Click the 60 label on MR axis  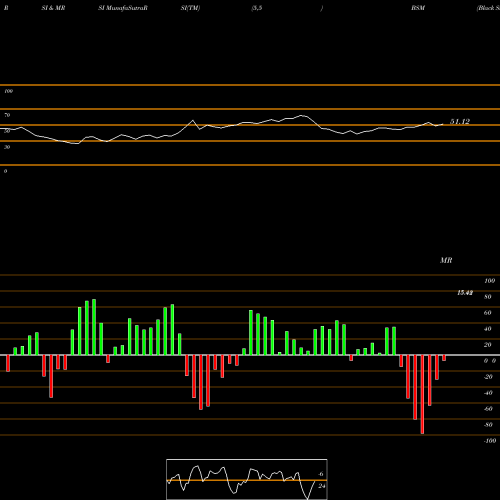488,313
